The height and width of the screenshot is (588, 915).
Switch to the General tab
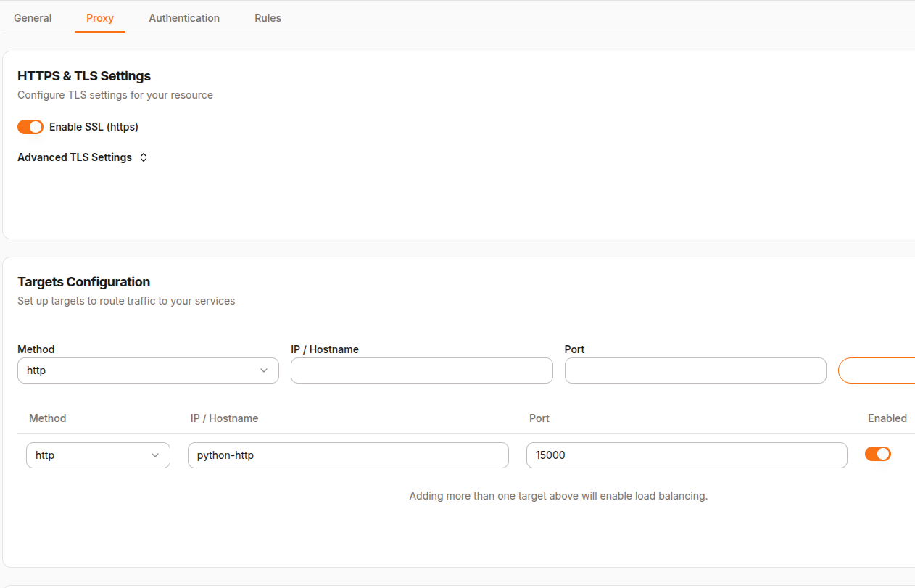pos(33,18)
